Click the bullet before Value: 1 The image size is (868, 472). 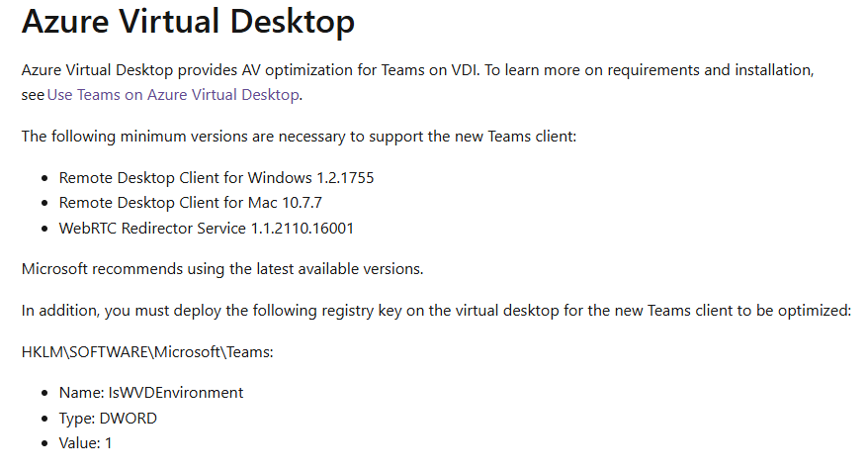point(45,444)
